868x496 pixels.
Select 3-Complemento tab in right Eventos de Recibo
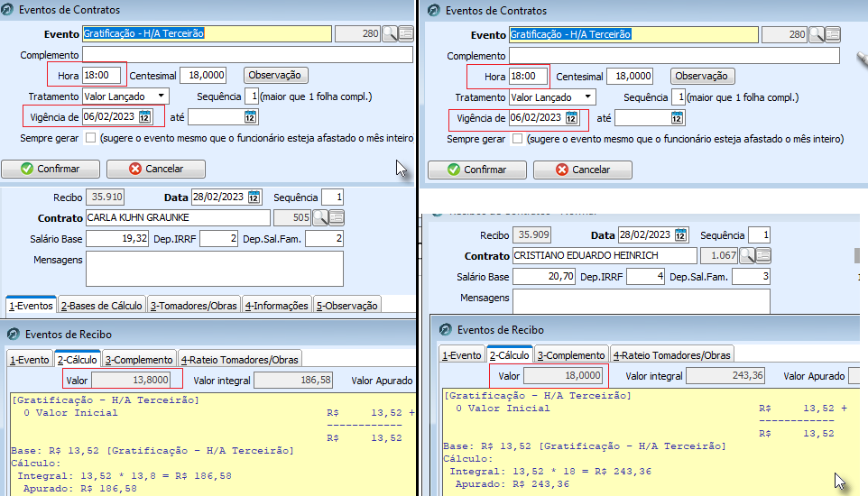(571, 354)
